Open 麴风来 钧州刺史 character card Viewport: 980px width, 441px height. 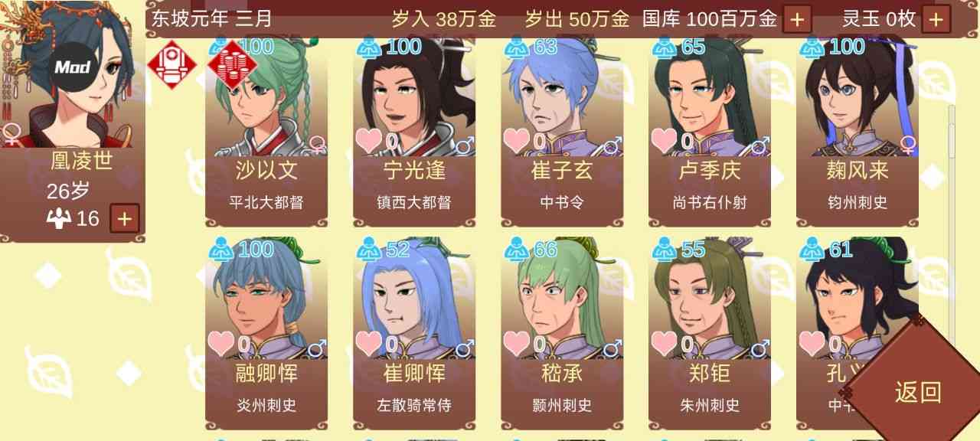(857, 132)
